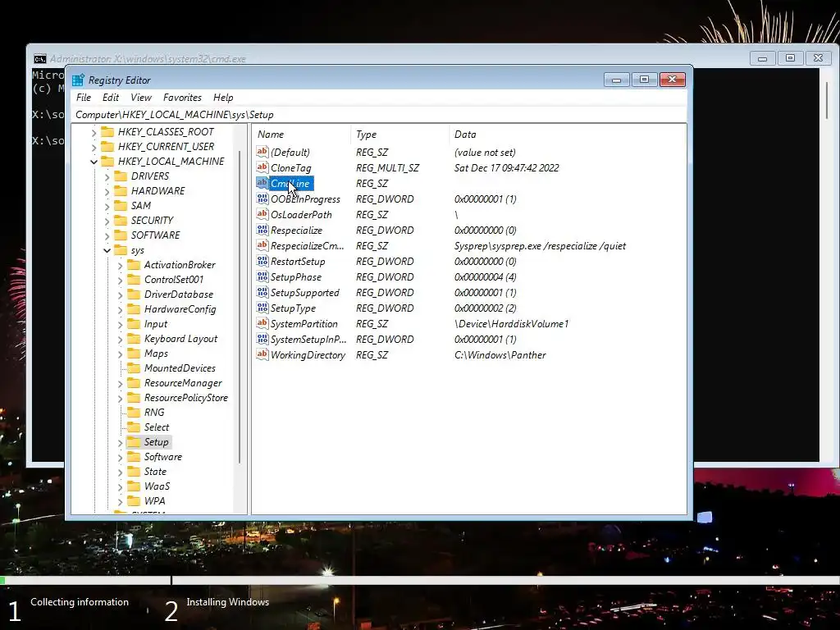
Task: Click the RestartSetup DWORD icon
Action: (x=262, y=261)
